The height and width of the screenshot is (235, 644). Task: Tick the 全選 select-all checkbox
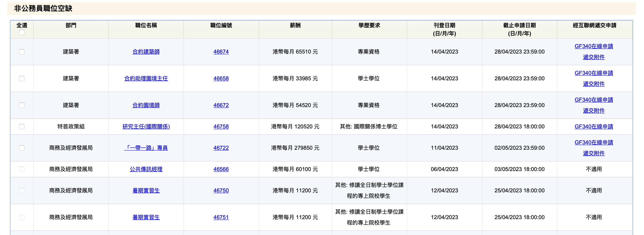pyautogui.click(x=22, y=32)
